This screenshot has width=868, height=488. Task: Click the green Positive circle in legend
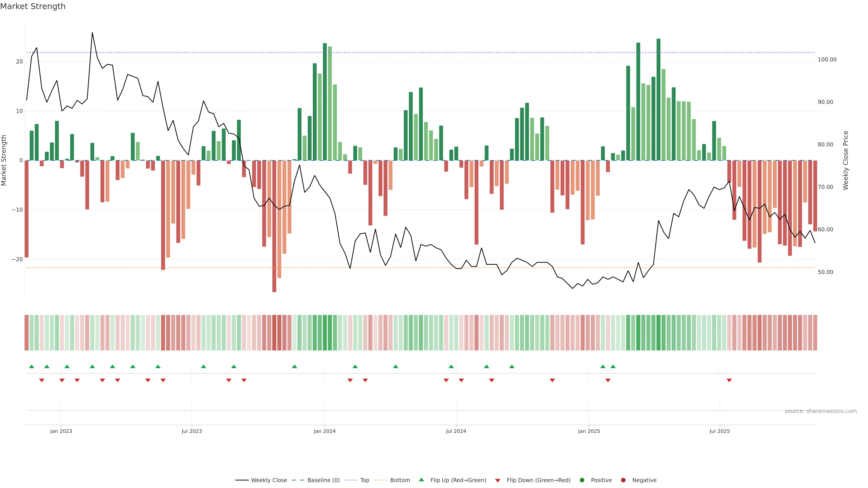(x=582, y=480)
